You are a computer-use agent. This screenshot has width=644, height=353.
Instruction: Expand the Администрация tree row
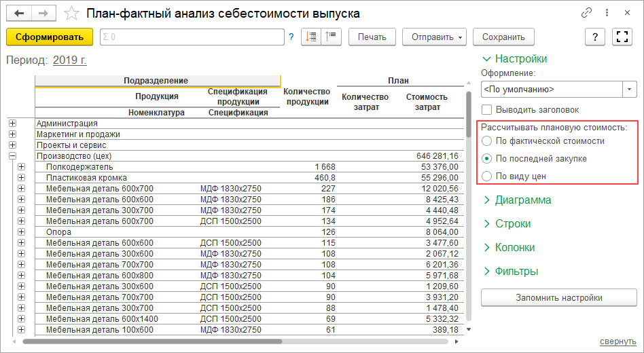[x=12, y=124]
